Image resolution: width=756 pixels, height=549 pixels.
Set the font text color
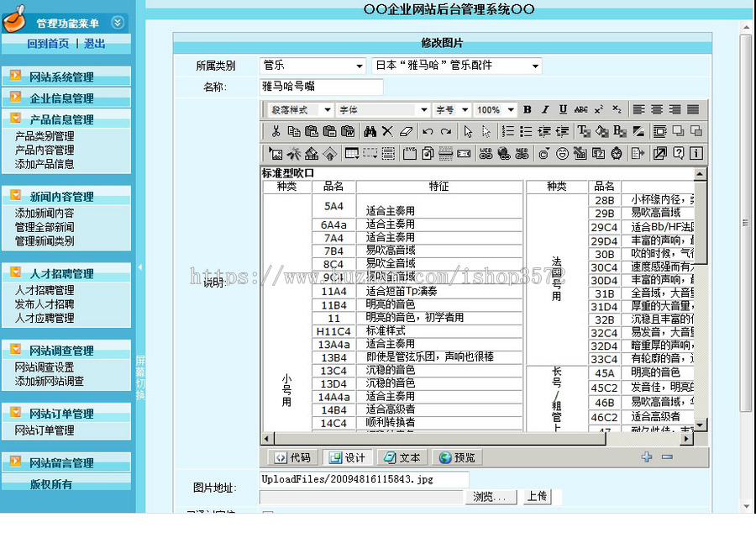tap(584, 131)
